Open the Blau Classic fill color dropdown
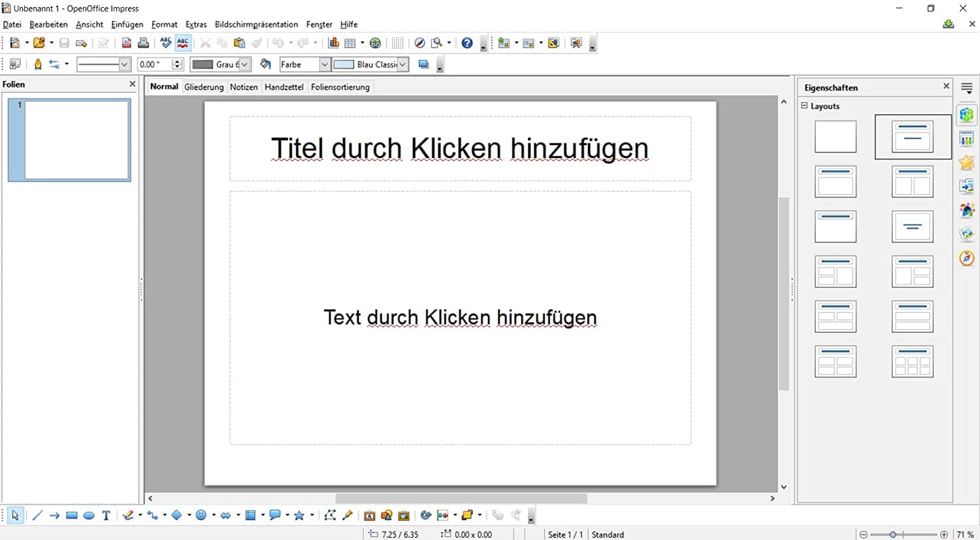 [403, 64]
